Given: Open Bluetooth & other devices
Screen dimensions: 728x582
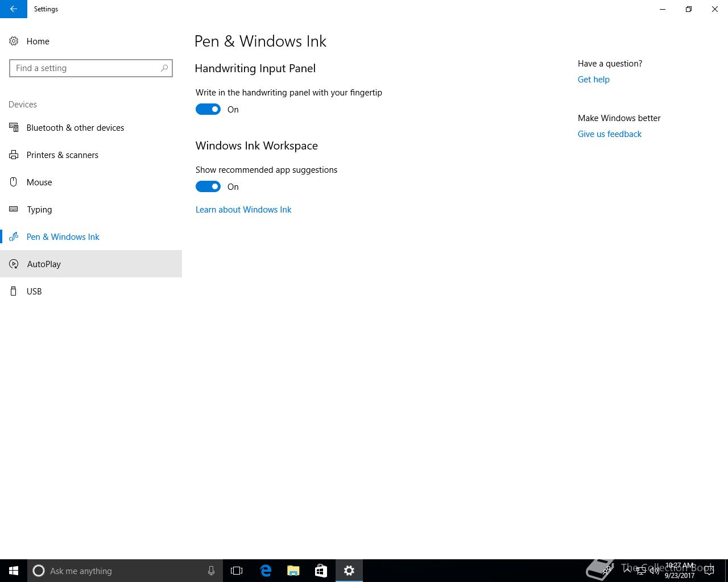Looking at the screenshot, I should pos(91,127).
